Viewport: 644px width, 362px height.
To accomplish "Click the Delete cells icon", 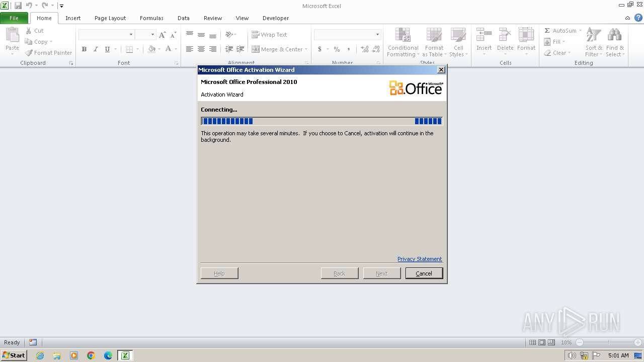I will 505,35.
